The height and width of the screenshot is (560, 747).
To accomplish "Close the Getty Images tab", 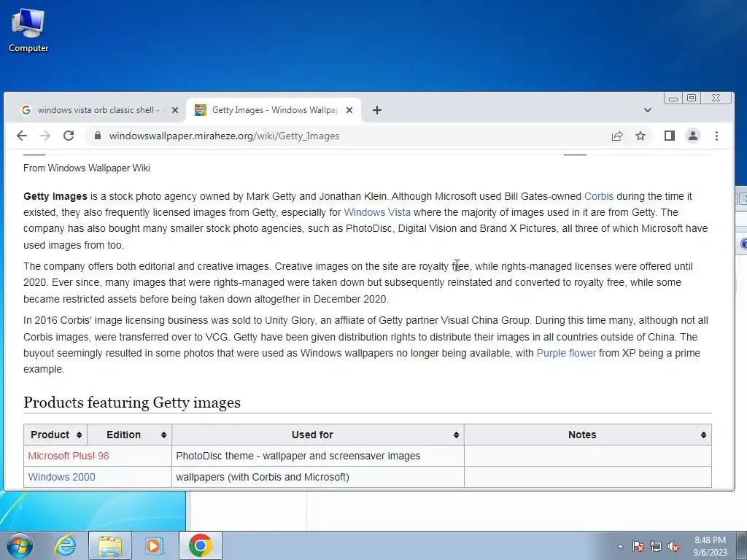I will pos(349,110).
